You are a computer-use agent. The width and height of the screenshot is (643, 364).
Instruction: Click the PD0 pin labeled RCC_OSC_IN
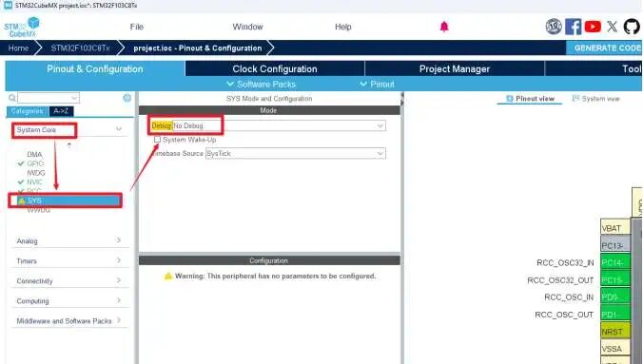pyautogui.click(x=615, y=297)
